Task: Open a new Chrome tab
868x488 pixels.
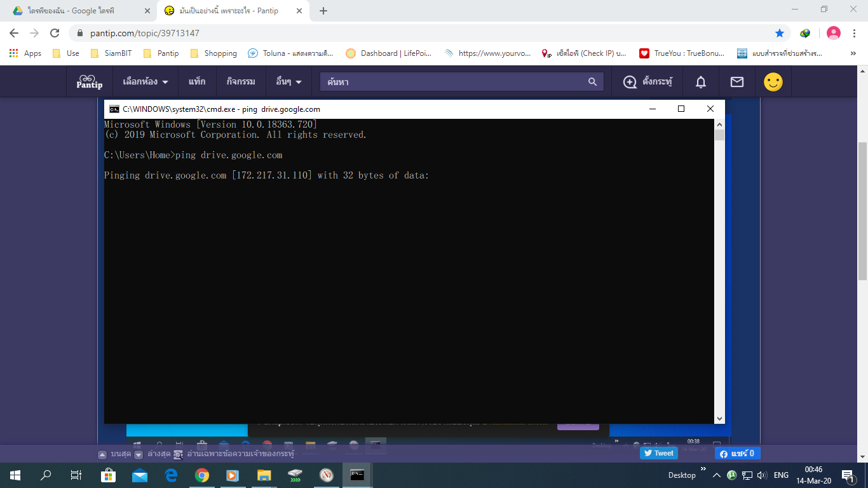Action: (x=323, y=11)
